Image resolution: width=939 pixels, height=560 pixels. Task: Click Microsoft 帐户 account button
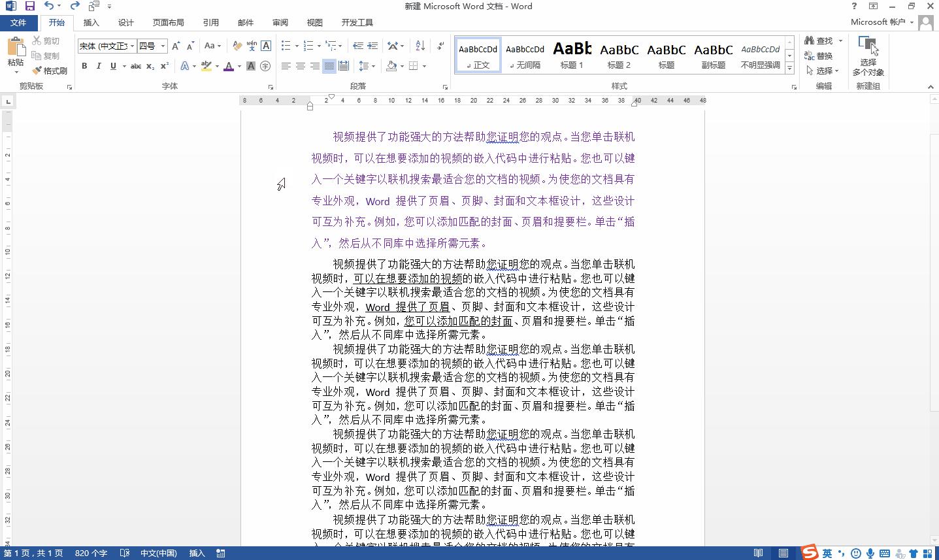click(882, 22)
